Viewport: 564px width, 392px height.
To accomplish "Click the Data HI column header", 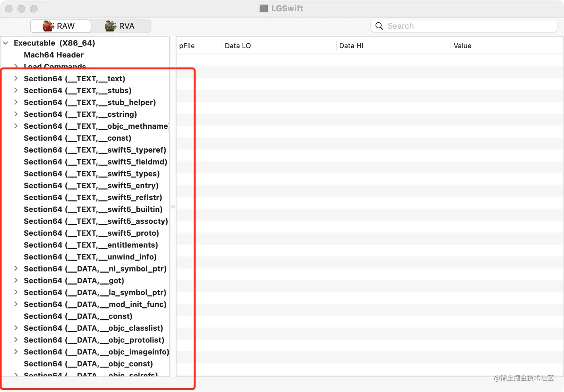I will [x=394, y=46].
